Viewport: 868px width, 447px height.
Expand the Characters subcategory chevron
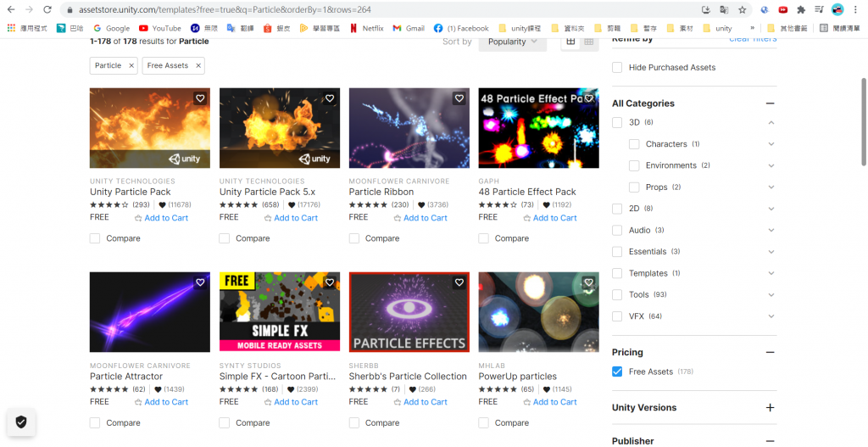click(x=771, y=144)
